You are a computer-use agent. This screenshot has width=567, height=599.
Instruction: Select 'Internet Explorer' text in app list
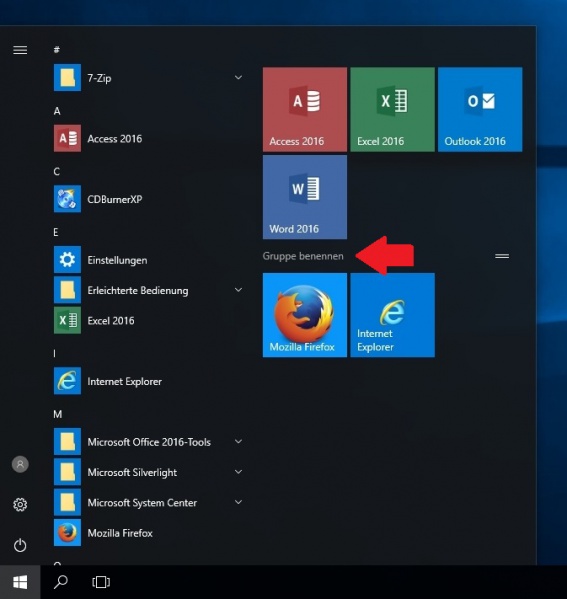click(125, 381)
